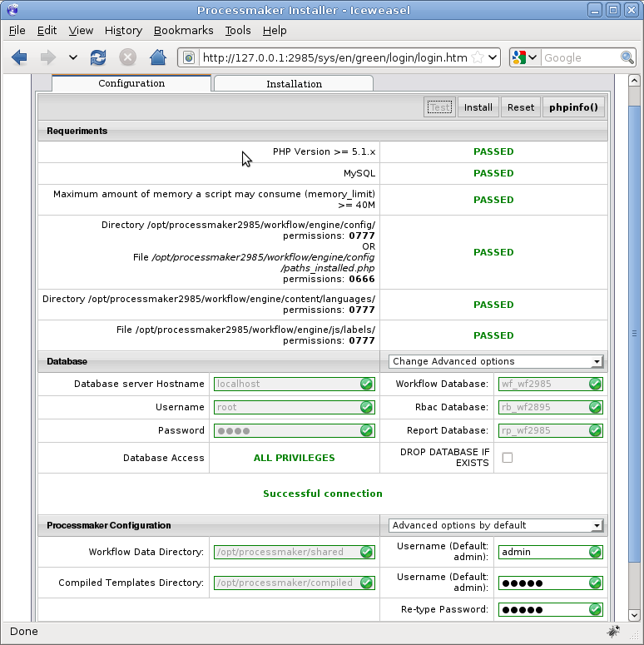644x645 pixels.
Task: Open the Tools menu
Action: 237,30
